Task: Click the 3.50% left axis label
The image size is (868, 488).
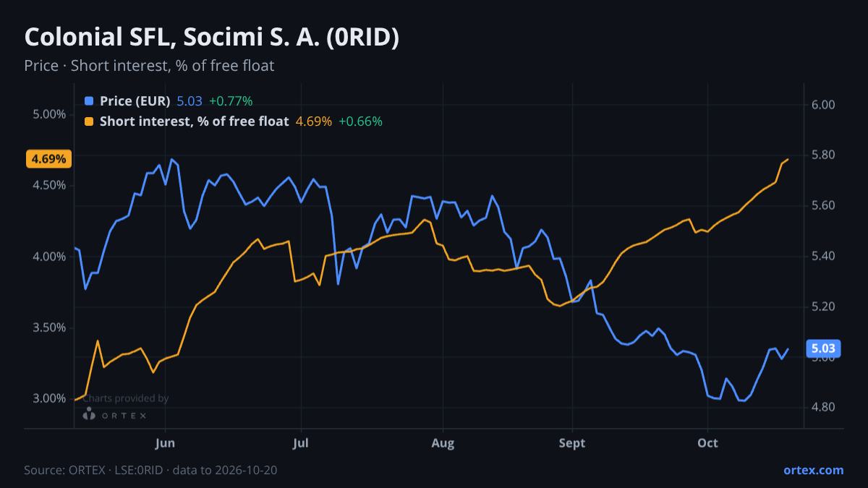Action: (x=50, y=328)
